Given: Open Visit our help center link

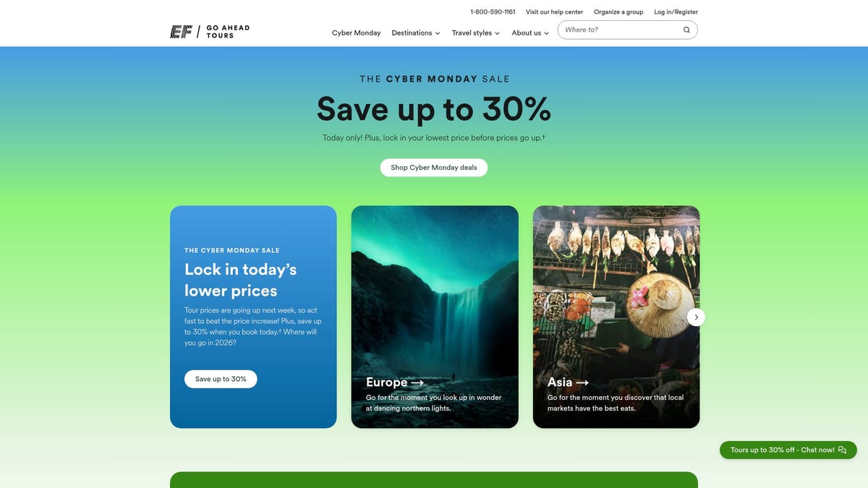Looking at the screenshot, I should click(x=555, y=12).
